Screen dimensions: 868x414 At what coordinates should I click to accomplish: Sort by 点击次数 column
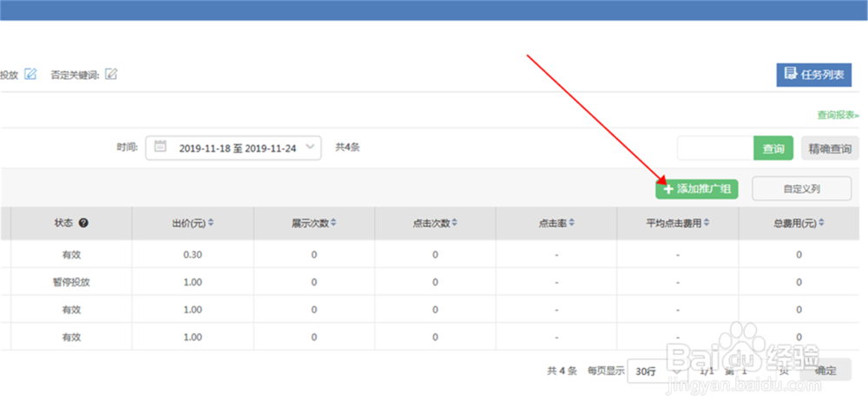tap(454, 223)
